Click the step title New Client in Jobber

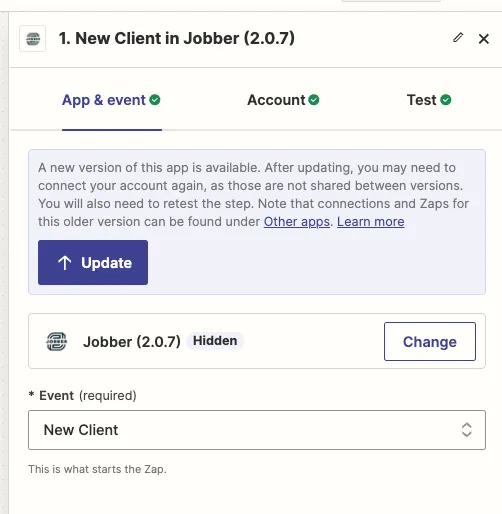(x=177, y=38)
